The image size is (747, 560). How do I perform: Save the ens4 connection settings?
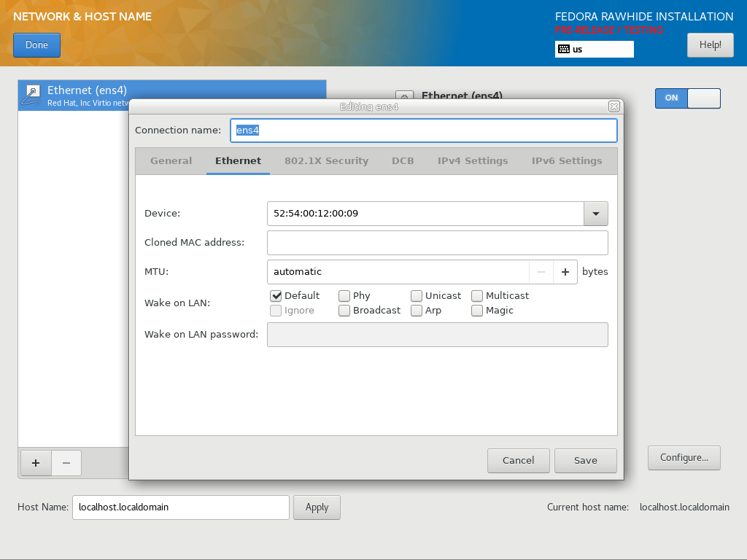point(586,461)
